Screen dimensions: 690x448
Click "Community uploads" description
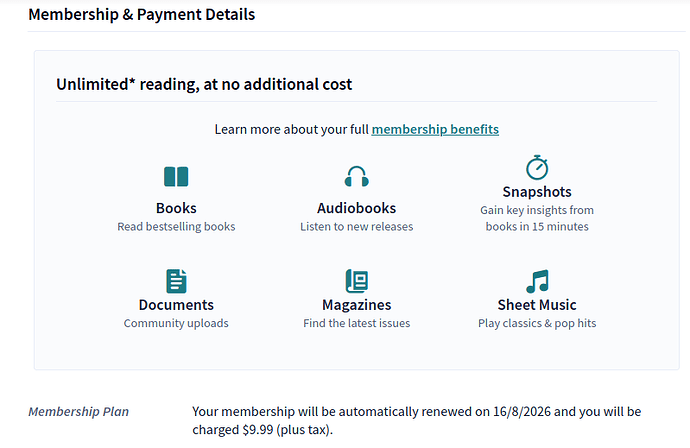176,323
